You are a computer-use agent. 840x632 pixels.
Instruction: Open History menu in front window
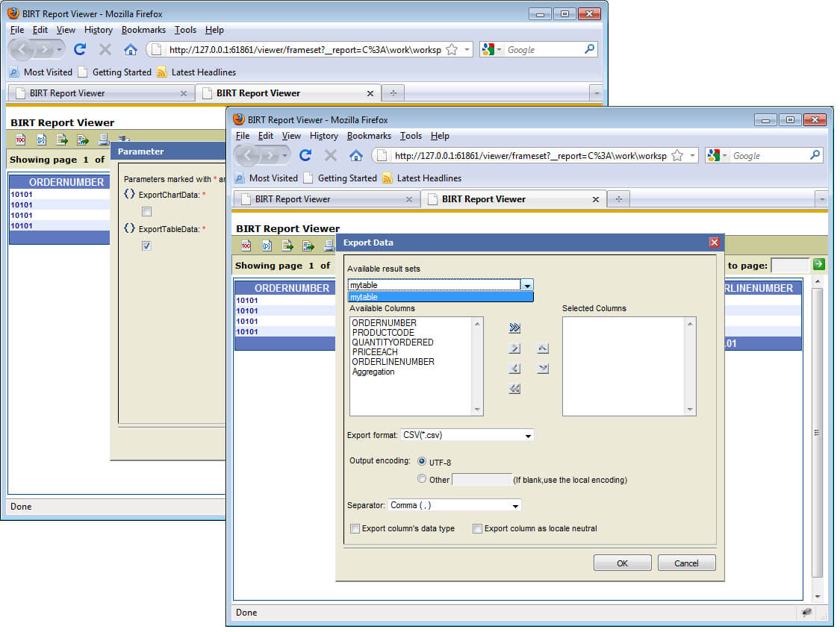pos(323,136)
